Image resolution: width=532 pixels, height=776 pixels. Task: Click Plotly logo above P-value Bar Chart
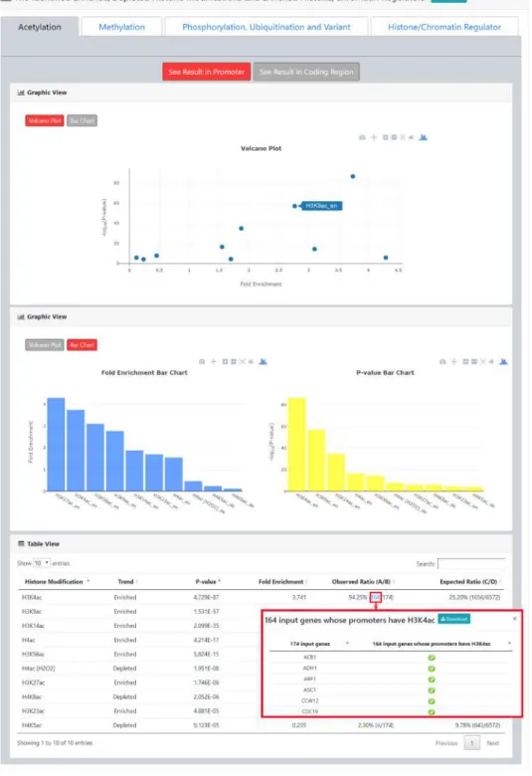pyautogui.click(x=503, y=362)
